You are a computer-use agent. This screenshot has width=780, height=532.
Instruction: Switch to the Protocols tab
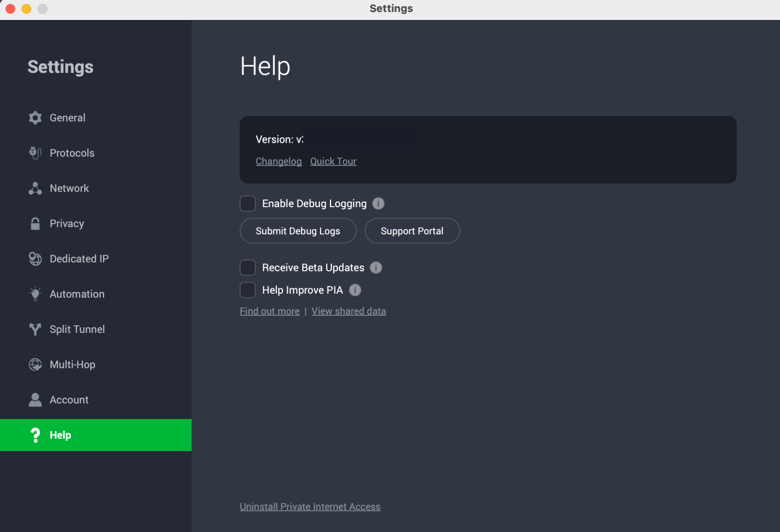[x=72, y=153]
